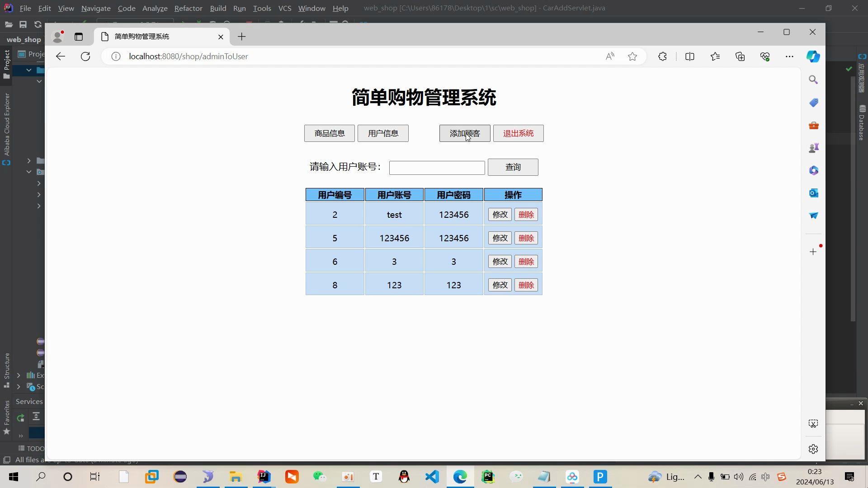Click 删除 for user number 6
Viewport: 868px width, 488px height.
coord(526,262)
